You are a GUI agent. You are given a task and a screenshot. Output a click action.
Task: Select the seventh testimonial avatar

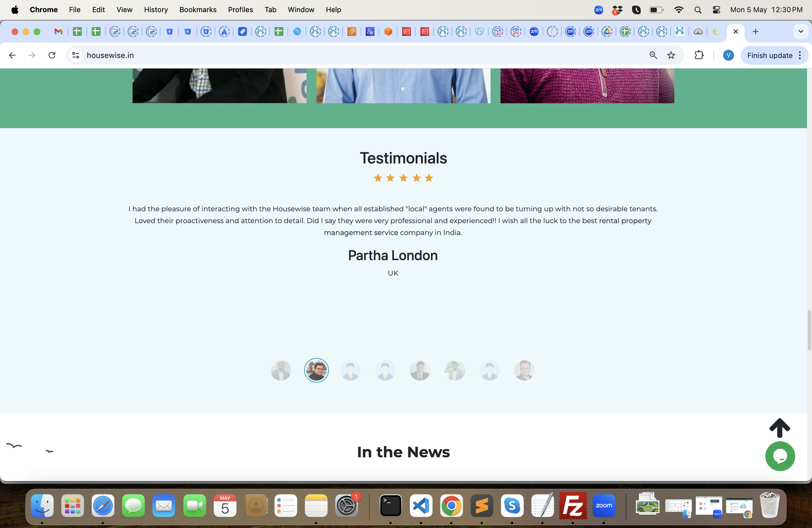(x=490, y=370)
